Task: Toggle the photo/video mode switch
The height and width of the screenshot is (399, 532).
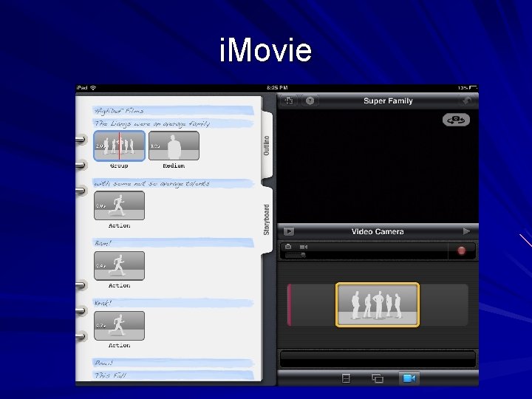Action: pos(296,255)
